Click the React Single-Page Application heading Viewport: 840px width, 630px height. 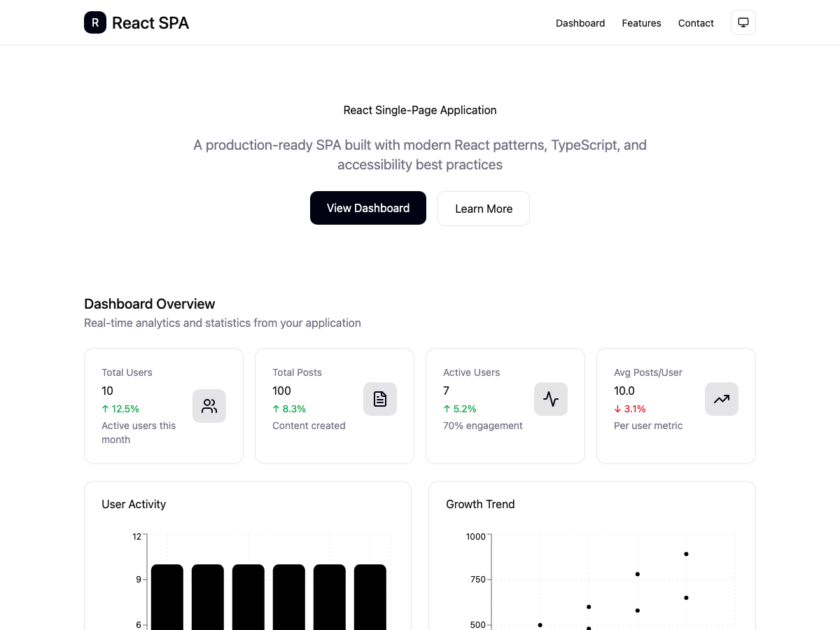420,110
